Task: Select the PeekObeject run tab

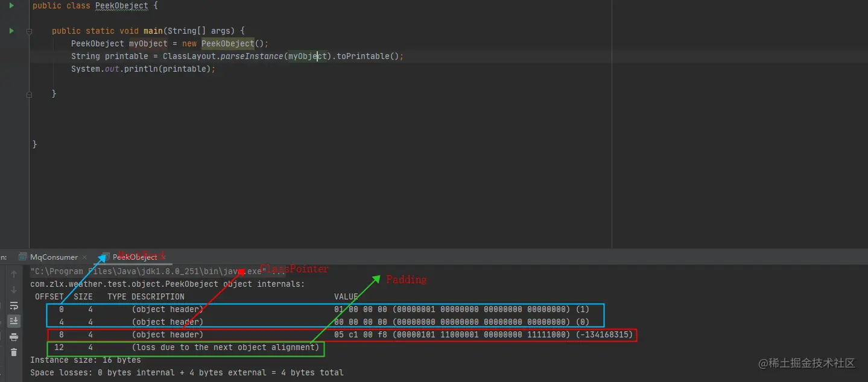Action: click(135, 257)
